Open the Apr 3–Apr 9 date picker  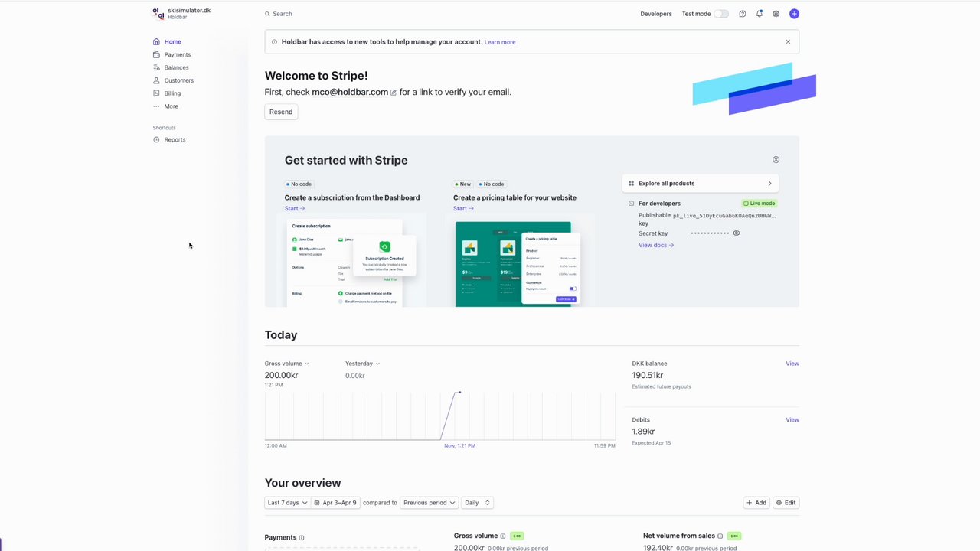[335, 503]
